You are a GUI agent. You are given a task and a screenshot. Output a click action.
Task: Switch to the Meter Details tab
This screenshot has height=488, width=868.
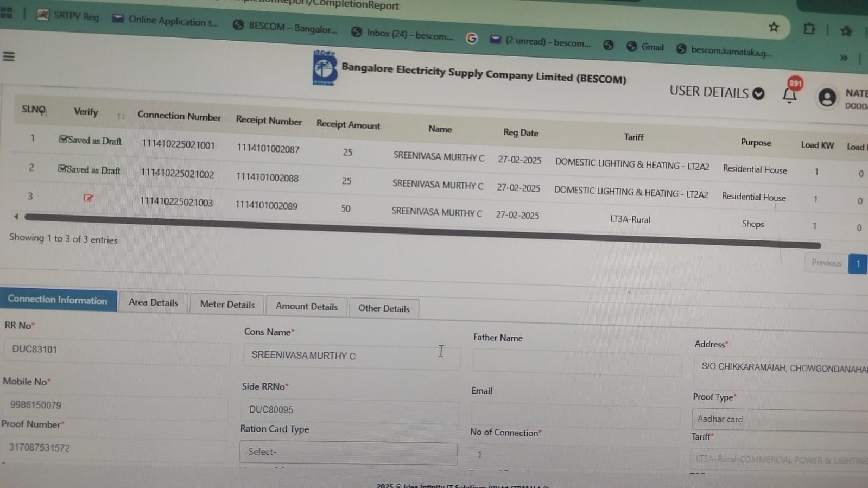[227, 305]
